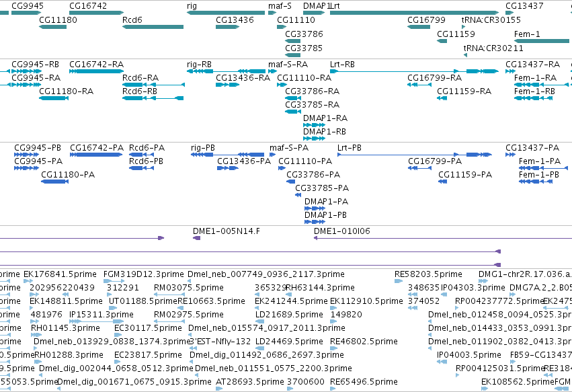This screenshot has width=572, height=392.
Task: Select protein CG13436-PA
Action: click(244, 161)
